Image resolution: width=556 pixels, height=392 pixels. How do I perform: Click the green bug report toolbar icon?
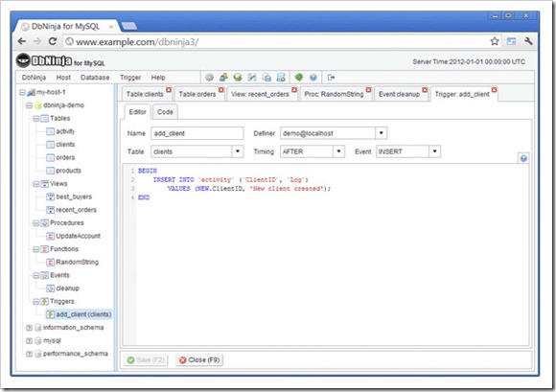pos(298,78)
